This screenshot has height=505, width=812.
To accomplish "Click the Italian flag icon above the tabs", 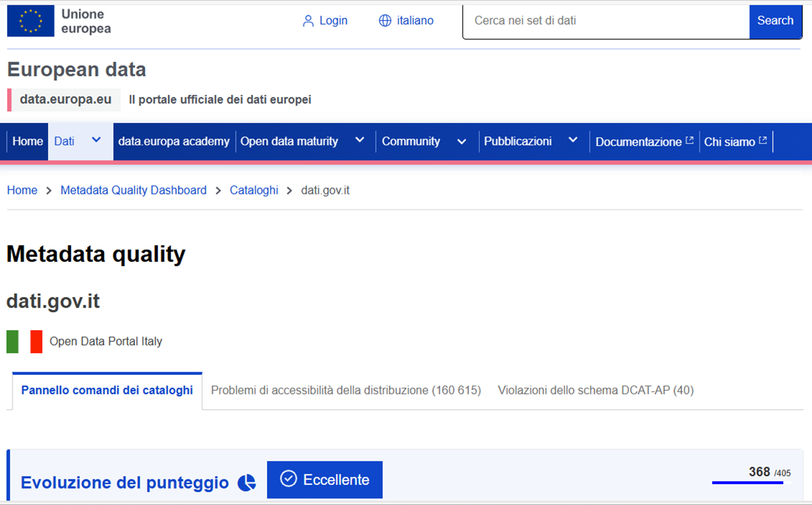I will 25,341.
